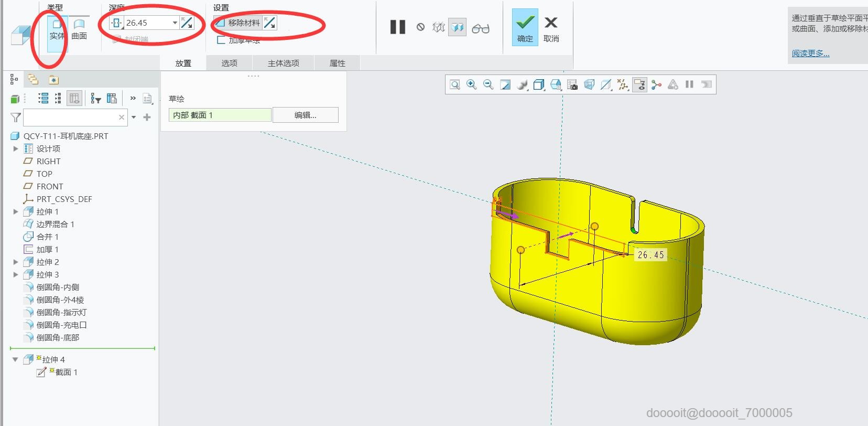Screen dimensions: 868x426
Task: Click the Refit view icon
Action: 455,84
